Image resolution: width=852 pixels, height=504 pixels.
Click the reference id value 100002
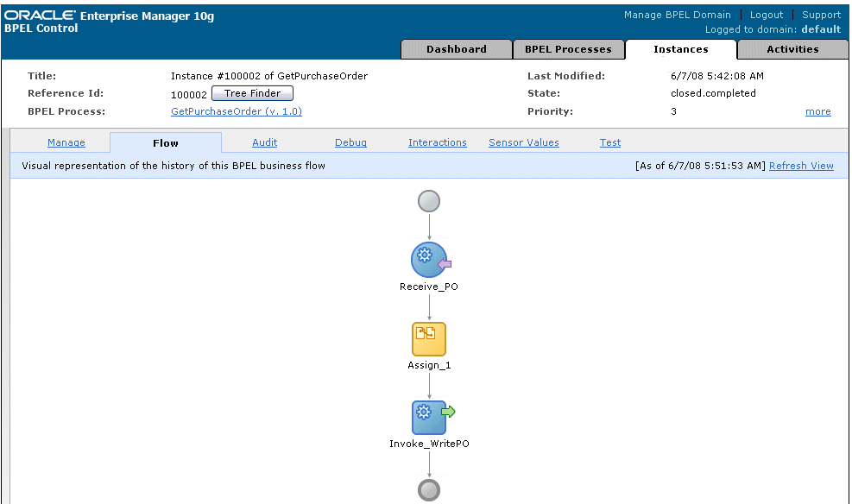[x=188, y=95]
